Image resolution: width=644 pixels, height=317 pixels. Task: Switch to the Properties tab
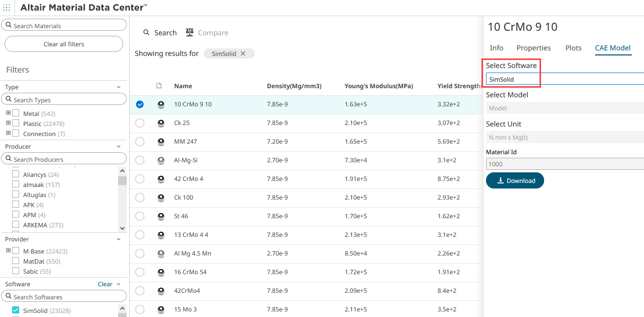(x=533, y=48)
